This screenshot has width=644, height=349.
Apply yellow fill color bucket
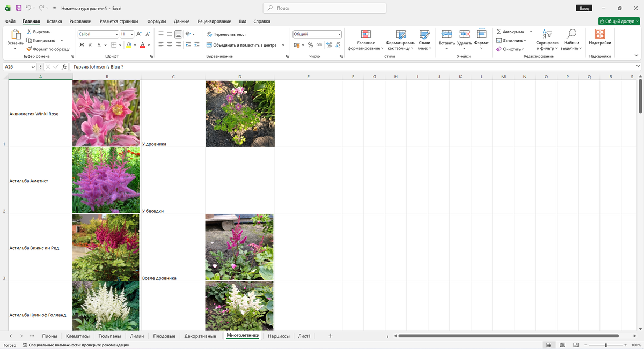129,45
